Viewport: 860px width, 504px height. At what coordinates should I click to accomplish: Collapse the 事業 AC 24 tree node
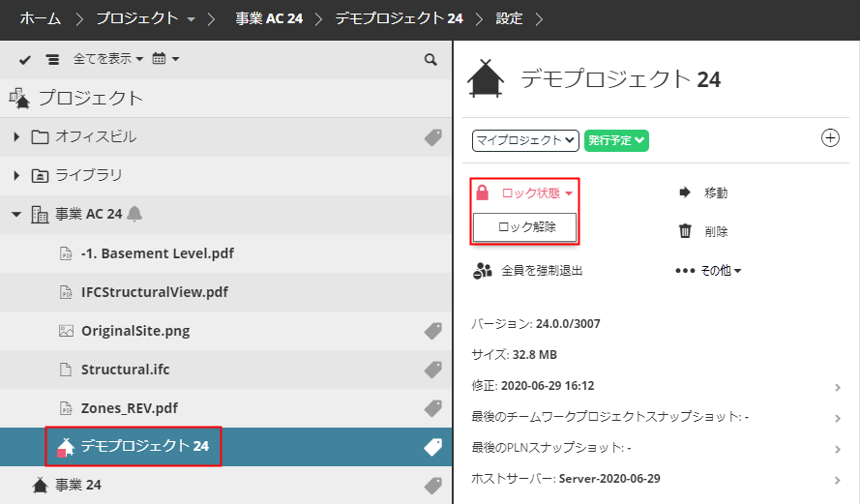[x=16, y=215]
